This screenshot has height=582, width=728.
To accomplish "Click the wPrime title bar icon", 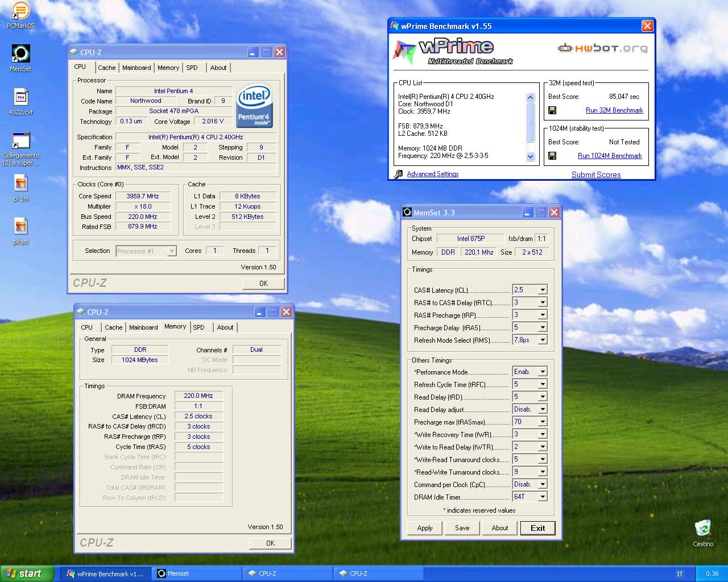I will [395, 26].
